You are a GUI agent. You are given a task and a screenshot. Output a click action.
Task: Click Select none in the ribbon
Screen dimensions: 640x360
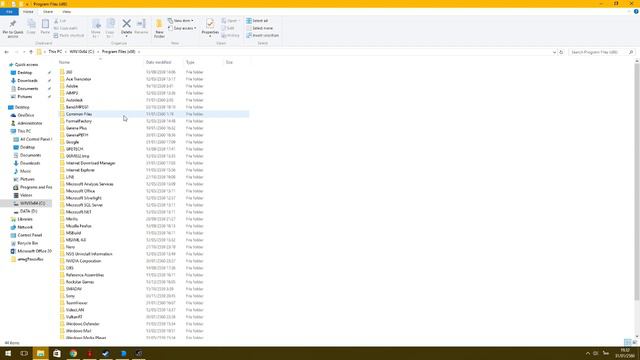260,28
